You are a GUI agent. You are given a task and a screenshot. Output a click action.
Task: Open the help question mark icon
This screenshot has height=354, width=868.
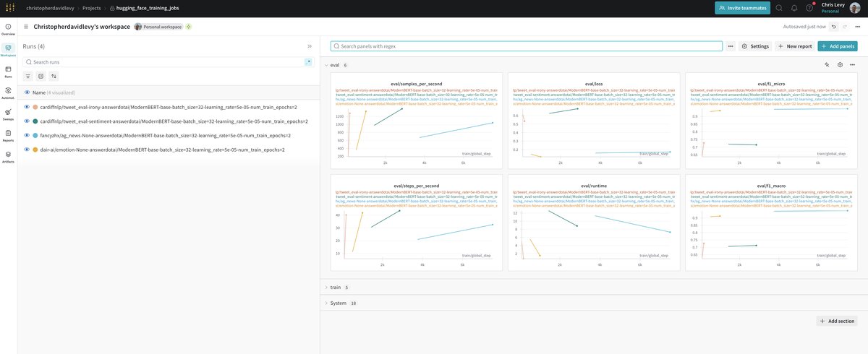coord(809,8)
